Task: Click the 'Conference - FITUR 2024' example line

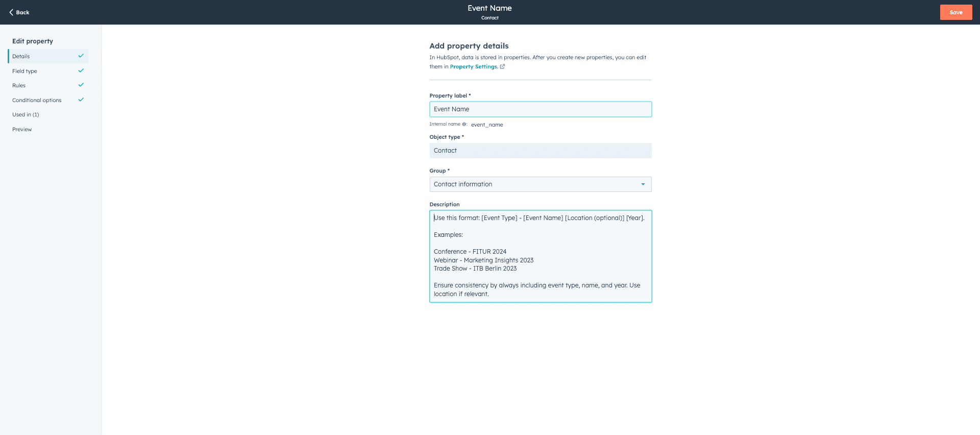Action: (470, 252)
